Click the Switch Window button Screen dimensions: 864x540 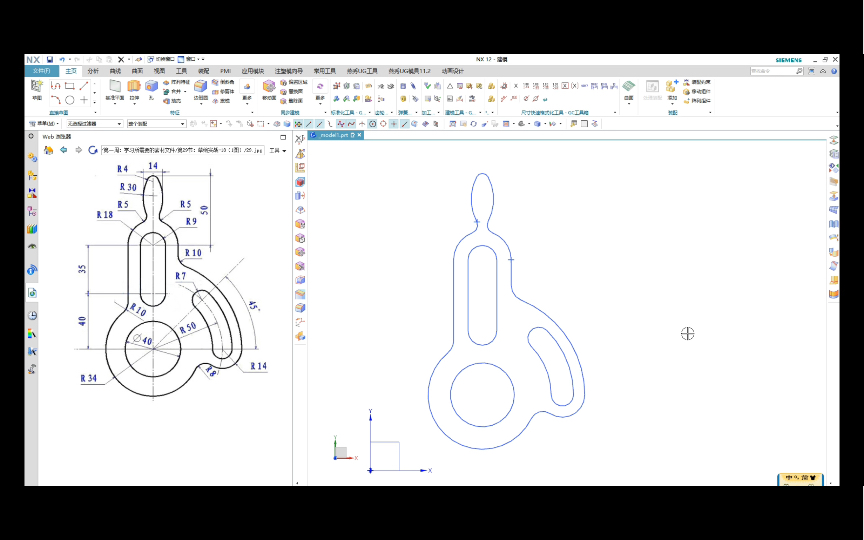161,59
